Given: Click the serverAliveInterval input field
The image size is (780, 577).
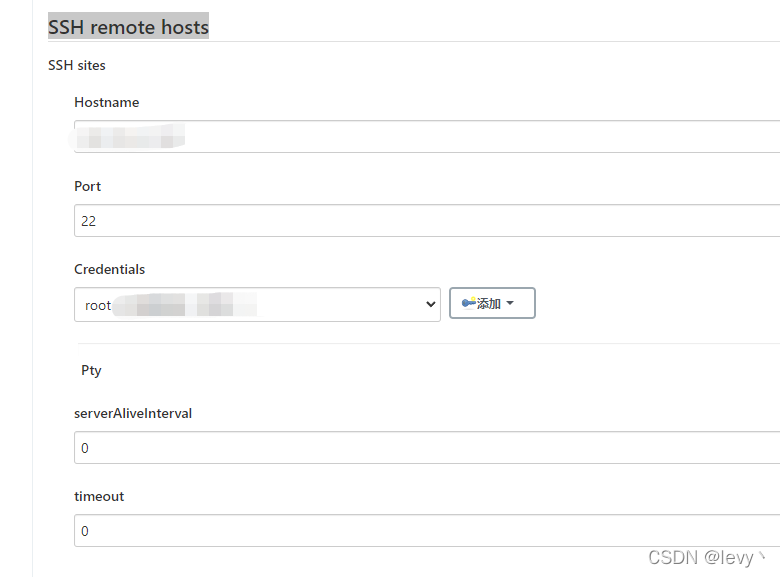Looking at the screenshot, I should pyautogui.click(x=427, y=448).
